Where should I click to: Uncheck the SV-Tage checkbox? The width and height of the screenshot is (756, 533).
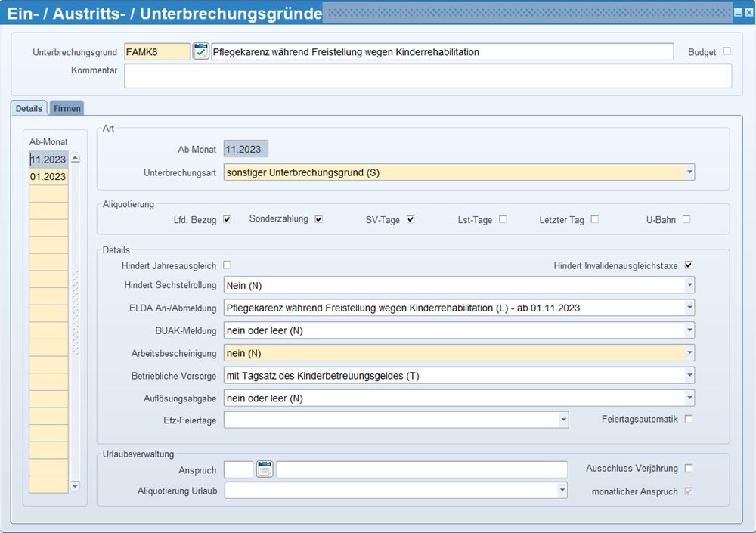pyautogui.click(x=411, y=219)
